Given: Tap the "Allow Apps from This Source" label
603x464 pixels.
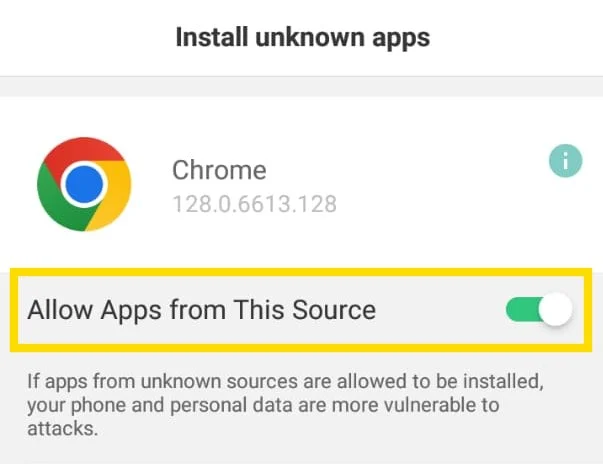Looking at the screenshot, I should [202, 310].
